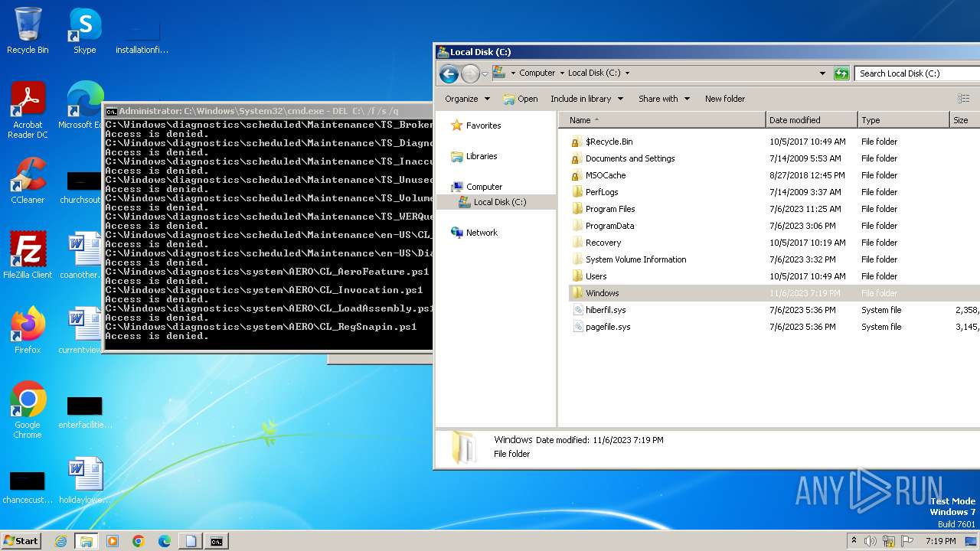Open the coanother Word document icon

click(83, 256)
